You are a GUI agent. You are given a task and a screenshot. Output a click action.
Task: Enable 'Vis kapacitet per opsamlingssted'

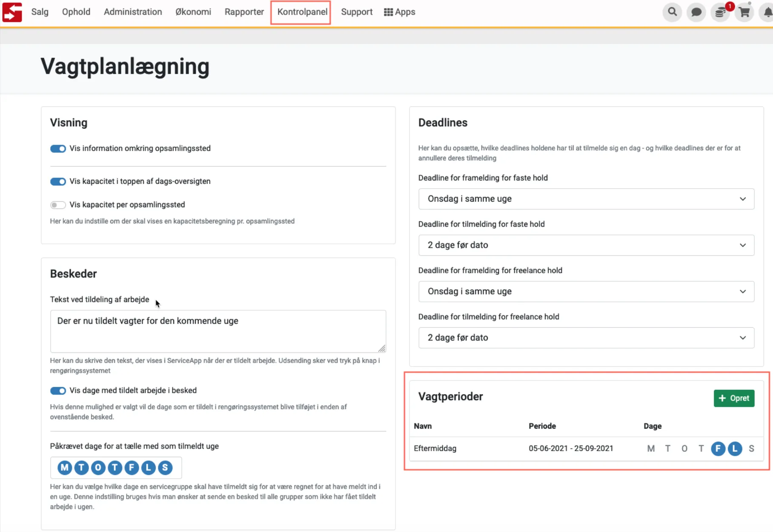pyautogui.click(x=58, y=205)
